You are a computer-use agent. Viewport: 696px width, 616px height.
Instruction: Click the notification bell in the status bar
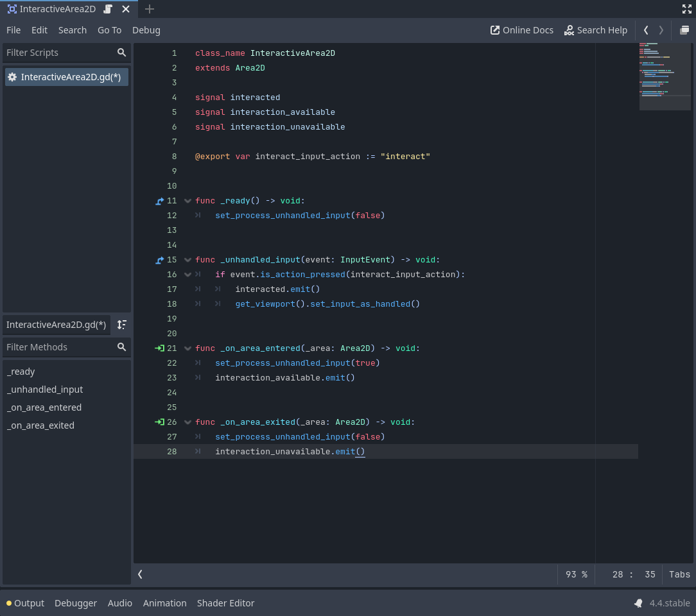pyautogui.click(x=638, y=603)
